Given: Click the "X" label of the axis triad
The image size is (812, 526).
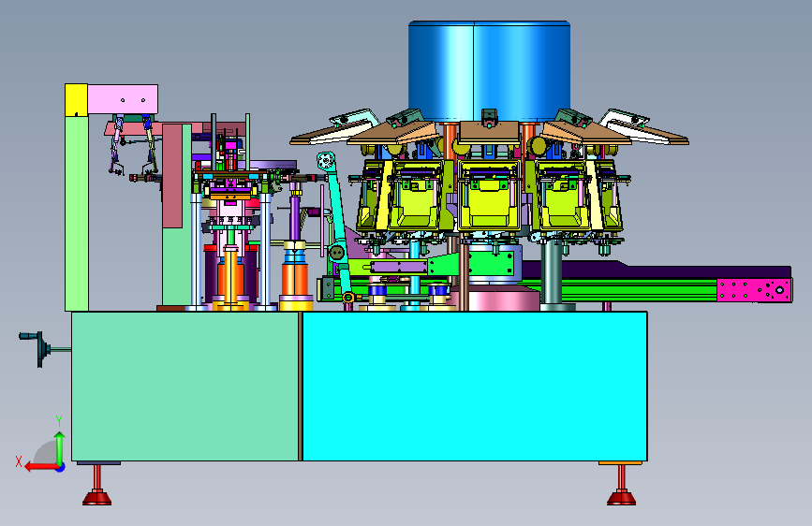Looking at the screenshot, I should (19, 461).
